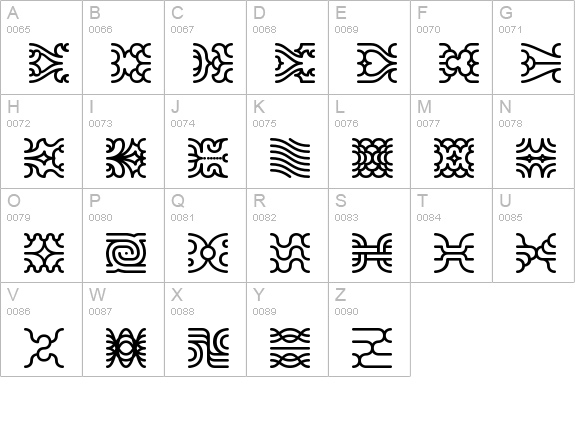Select the wavy cross glyph for V
The height and width of the screenshot is (421, 575).
(x=44, y=348)
